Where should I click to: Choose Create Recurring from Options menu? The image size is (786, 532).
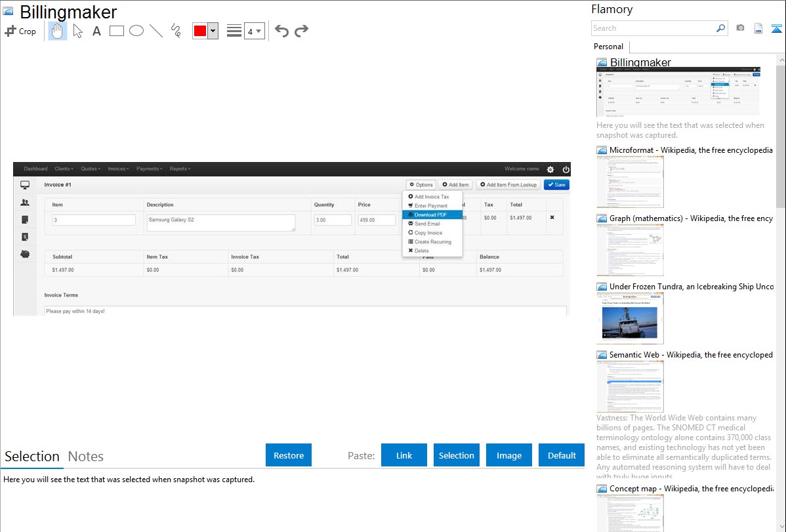pos(432,241)
